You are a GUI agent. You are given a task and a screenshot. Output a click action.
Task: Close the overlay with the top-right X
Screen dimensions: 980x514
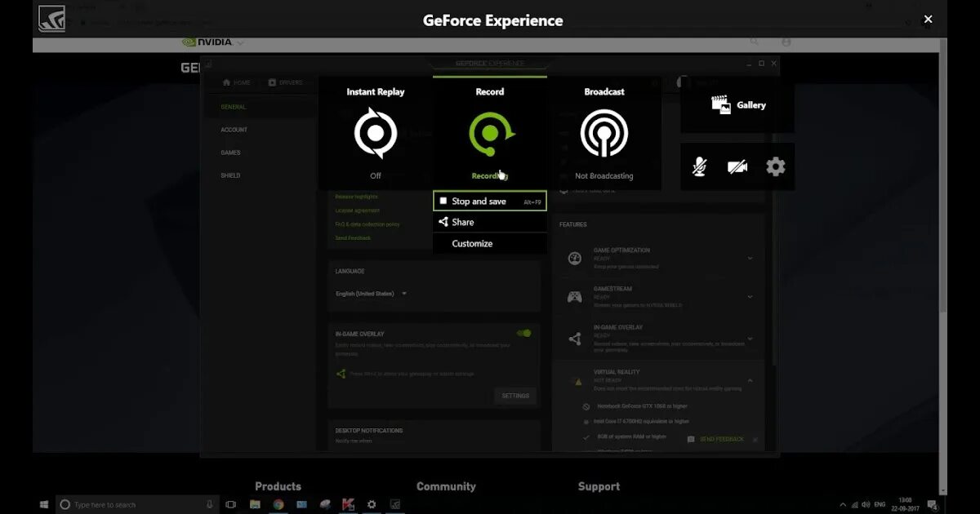(928, 19)
